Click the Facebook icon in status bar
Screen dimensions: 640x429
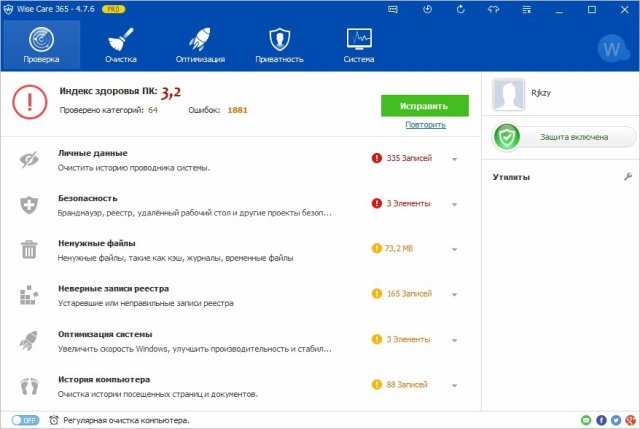(601, 420)
